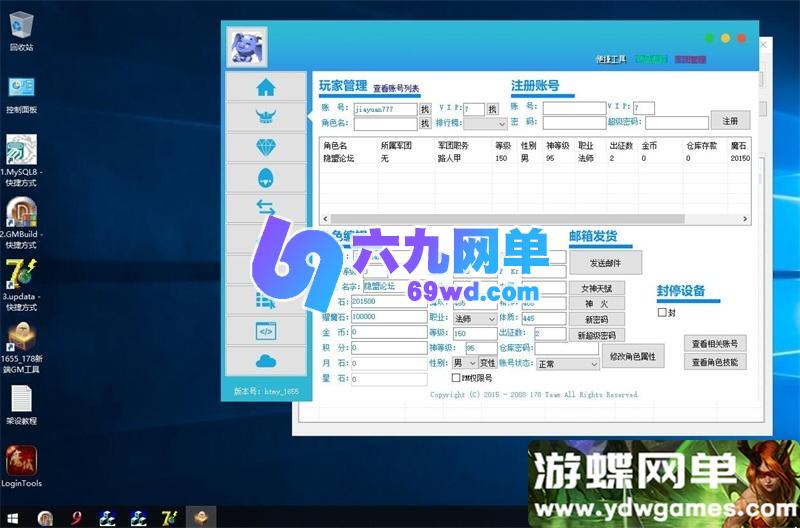Toggle the PM权限号 checkbox
The image size is (800, 528).
456,378
